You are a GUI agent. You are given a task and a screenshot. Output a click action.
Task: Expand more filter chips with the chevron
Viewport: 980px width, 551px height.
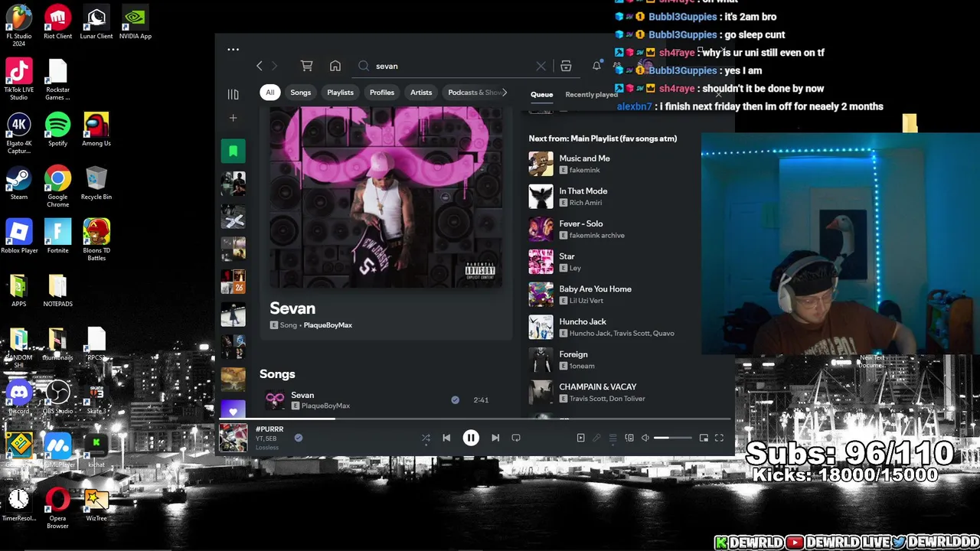(504, 93)
